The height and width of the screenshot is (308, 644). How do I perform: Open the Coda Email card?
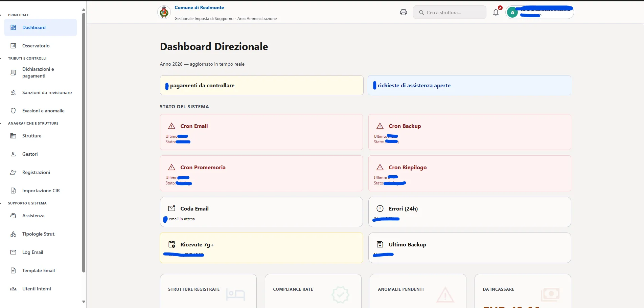coord(261,212)
